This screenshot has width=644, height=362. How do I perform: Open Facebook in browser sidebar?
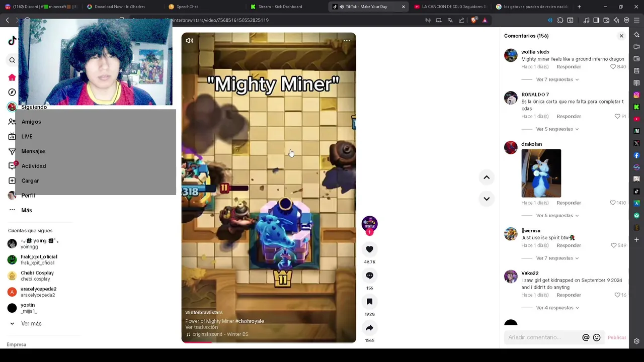pos(636,155)
